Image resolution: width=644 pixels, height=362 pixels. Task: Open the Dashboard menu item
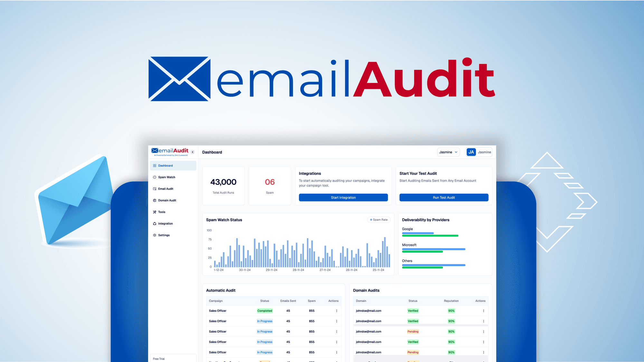pyautogui.click(x=173, y=166)
